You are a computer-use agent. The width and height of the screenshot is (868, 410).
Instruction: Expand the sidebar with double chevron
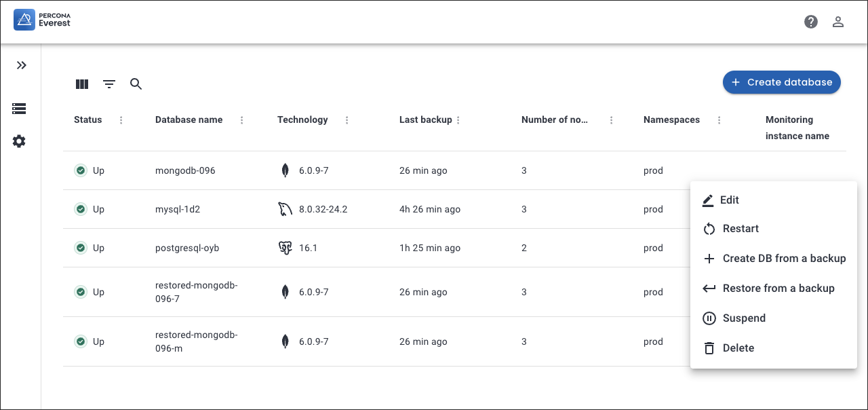click(x=22, y=65)
